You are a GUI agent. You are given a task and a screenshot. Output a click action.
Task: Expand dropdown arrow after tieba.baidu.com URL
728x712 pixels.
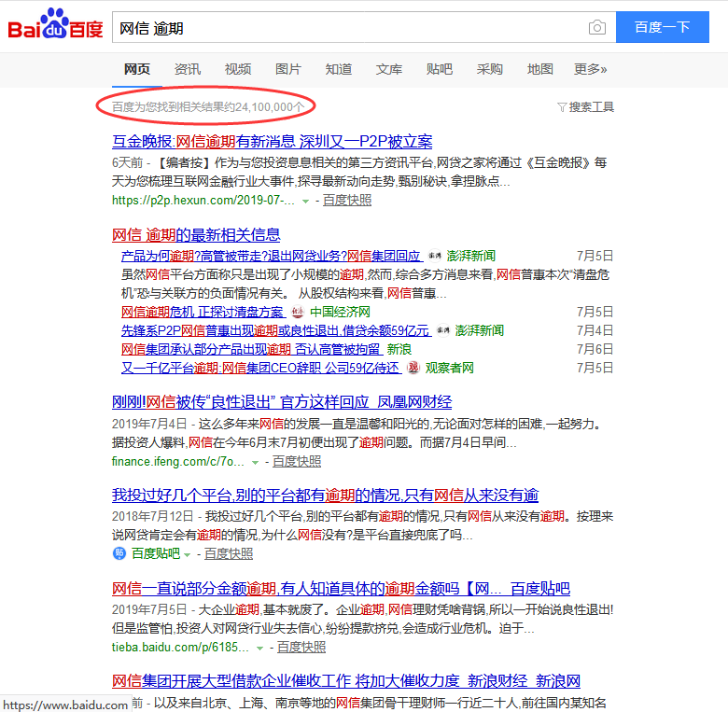click(x=260, y=649)
